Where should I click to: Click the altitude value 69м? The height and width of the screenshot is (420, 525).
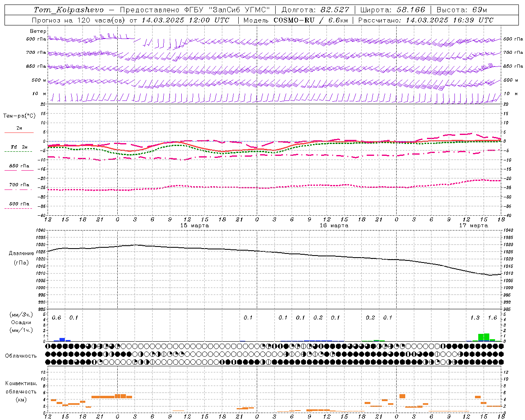[479, 10]
